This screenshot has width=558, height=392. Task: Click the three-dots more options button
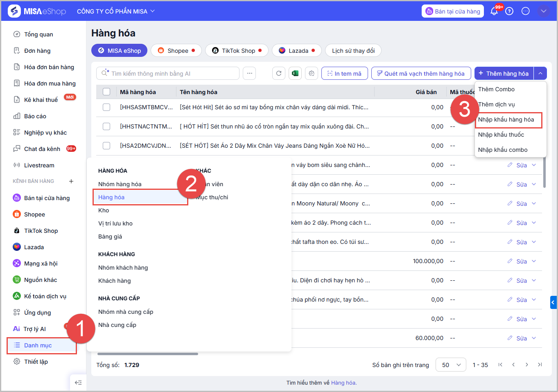click(x=249, y=73)
